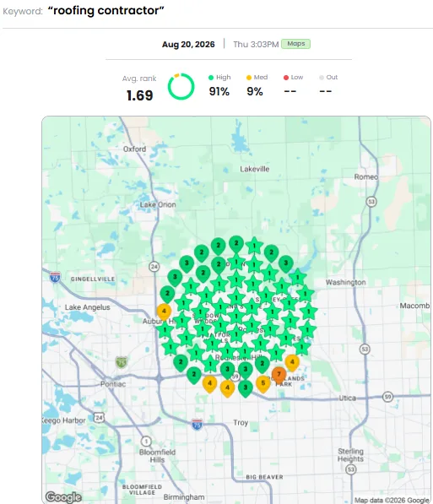Click the average rank value 1.69
The height and width of the screenshot is (504, 433).
[x=140, y=95]
